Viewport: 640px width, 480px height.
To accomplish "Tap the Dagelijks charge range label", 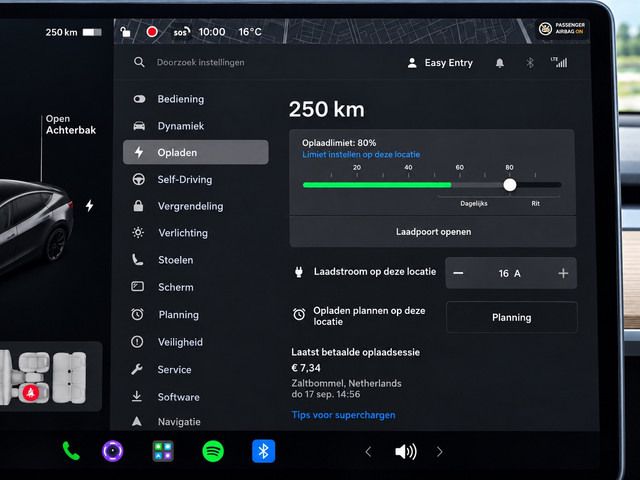I will (x=474, y=203).
